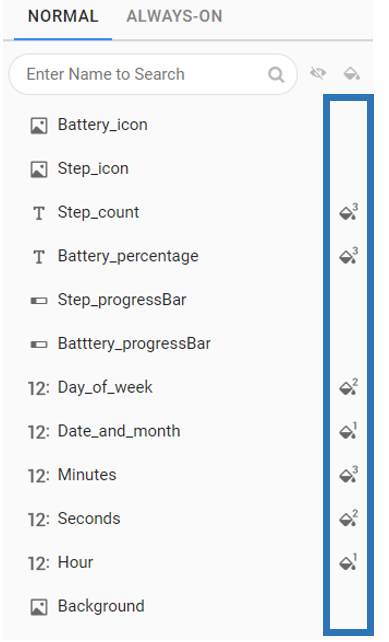
Task: Switch to the ALWAYS-ON tab
Action: (174, 16)
